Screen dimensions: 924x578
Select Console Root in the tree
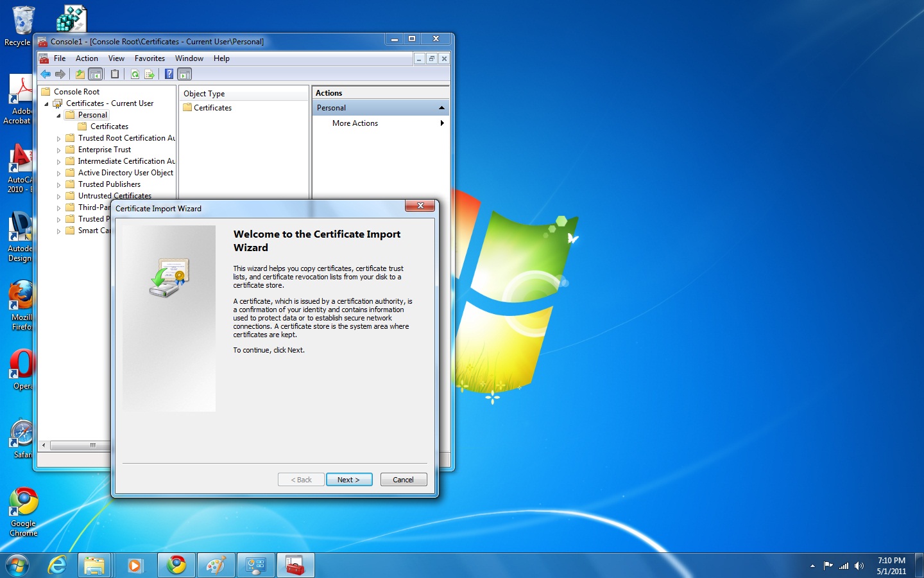(x=76, y=92)
